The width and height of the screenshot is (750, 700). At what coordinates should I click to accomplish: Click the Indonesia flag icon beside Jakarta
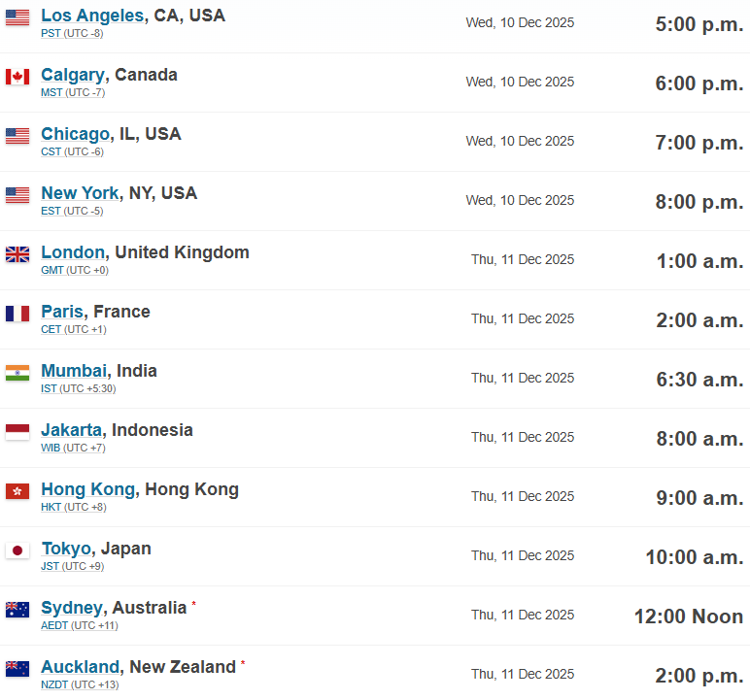point(17,432)
